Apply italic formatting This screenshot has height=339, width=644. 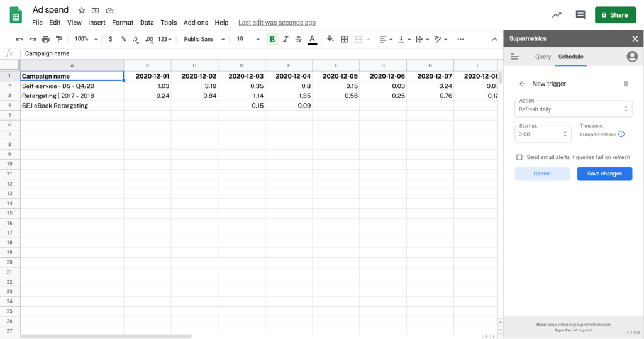pyautogui.click(x=286, y=39)
